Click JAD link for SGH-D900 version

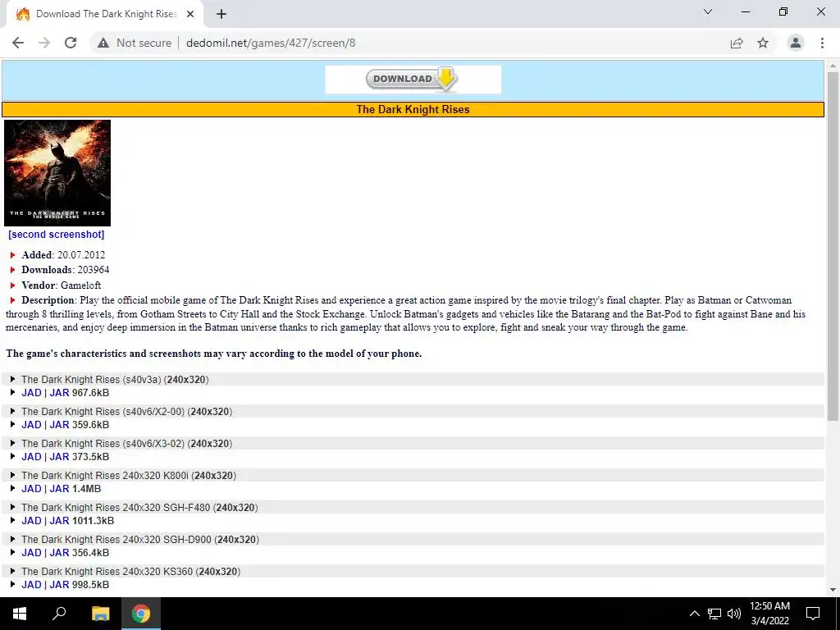pos(31,553)
